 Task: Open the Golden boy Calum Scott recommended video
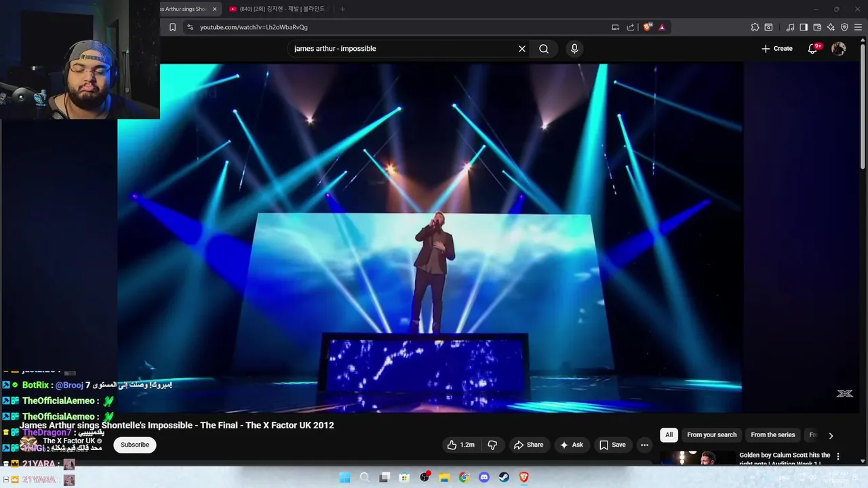[785, 459]
